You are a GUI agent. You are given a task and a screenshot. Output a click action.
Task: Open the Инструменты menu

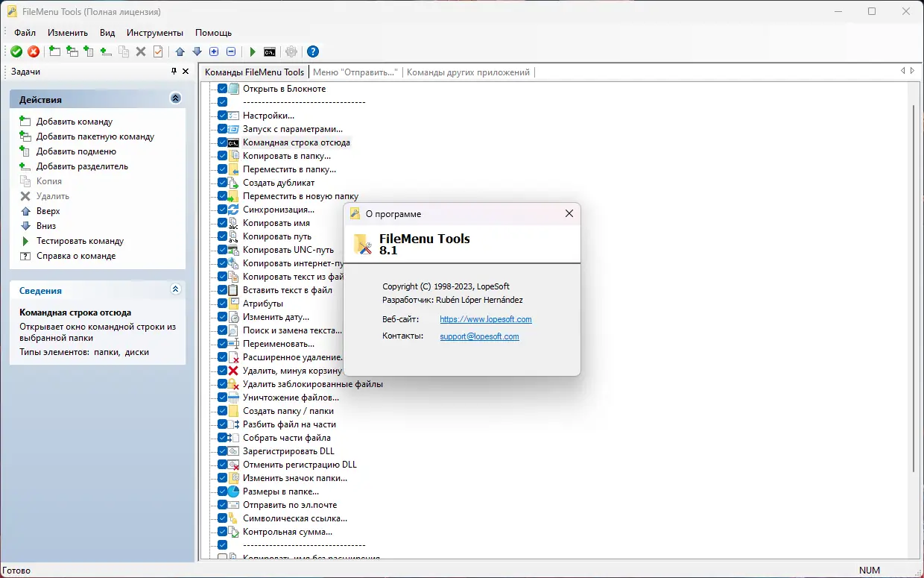click(155, 33)
